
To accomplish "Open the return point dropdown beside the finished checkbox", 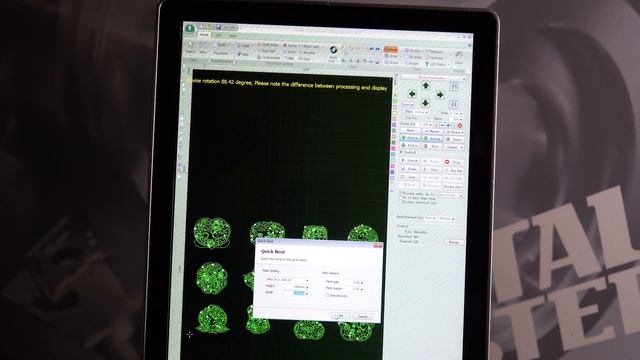I will pyautogui.click(x=451, y=196).
